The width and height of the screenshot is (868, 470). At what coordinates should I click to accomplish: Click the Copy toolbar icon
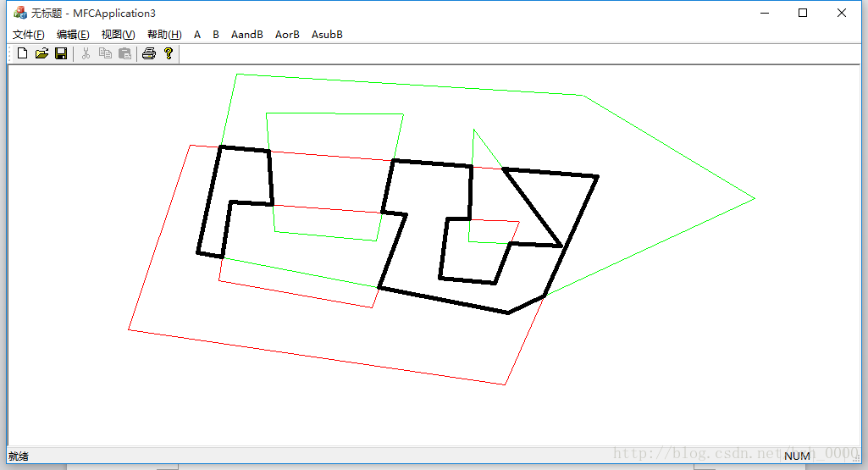(105, 53)
